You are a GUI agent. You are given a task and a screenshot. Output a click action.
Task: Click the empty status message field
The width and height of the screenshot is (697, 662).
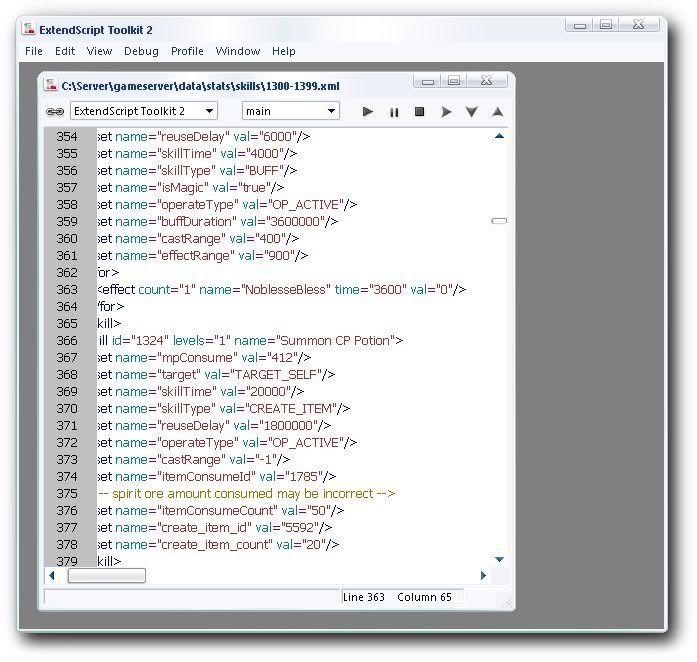point(192,597)
